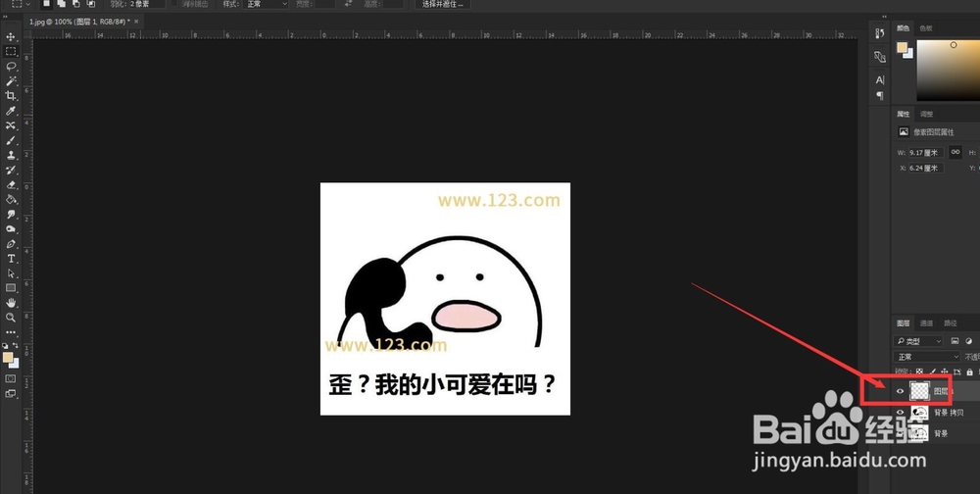The height and width of the screenshot is (494, 980).
Task: Select the Brush tool
Action: pos(11,141)
